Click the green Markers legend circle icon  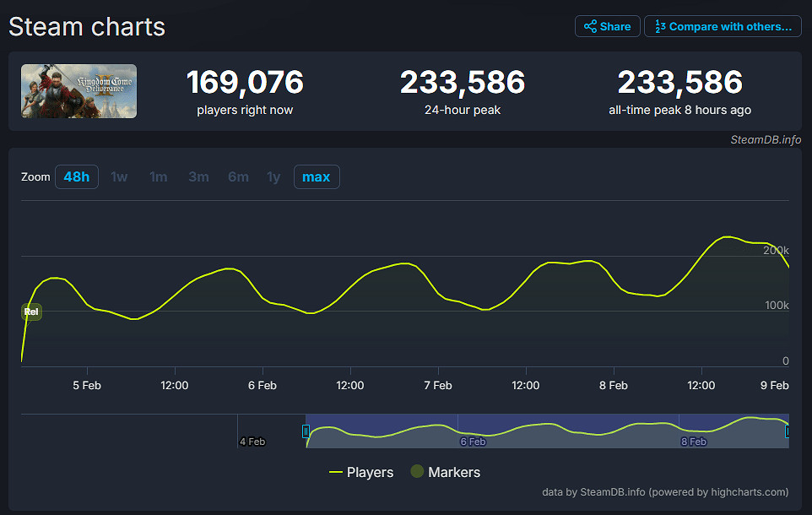pyautogui.click(x=417, y=472)
